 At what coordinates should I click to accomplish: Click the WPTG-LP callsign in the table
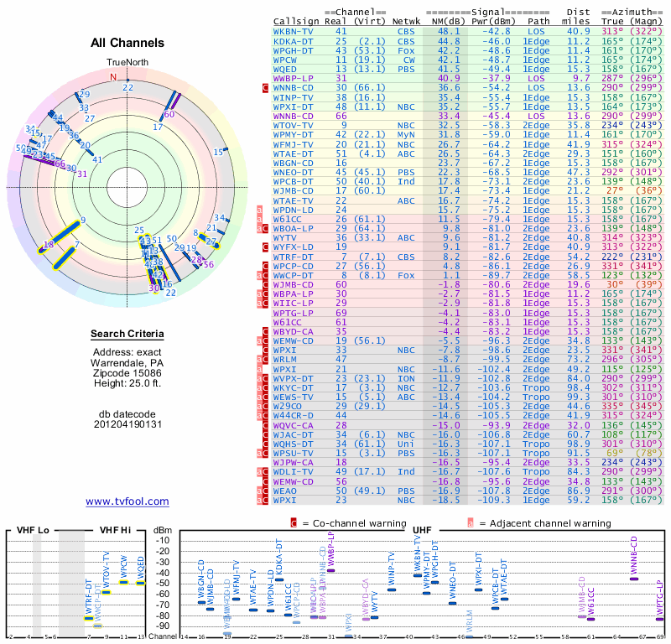[293, 314]
